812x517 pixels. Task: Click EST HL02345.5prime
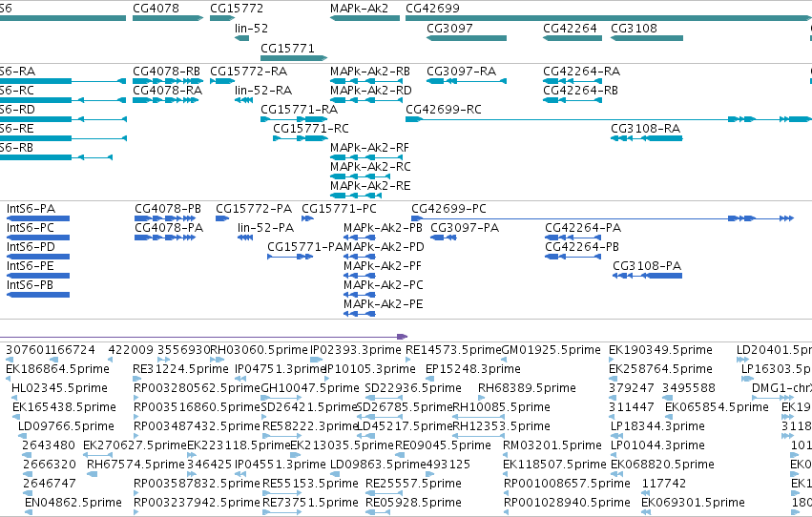pos(15,398)
